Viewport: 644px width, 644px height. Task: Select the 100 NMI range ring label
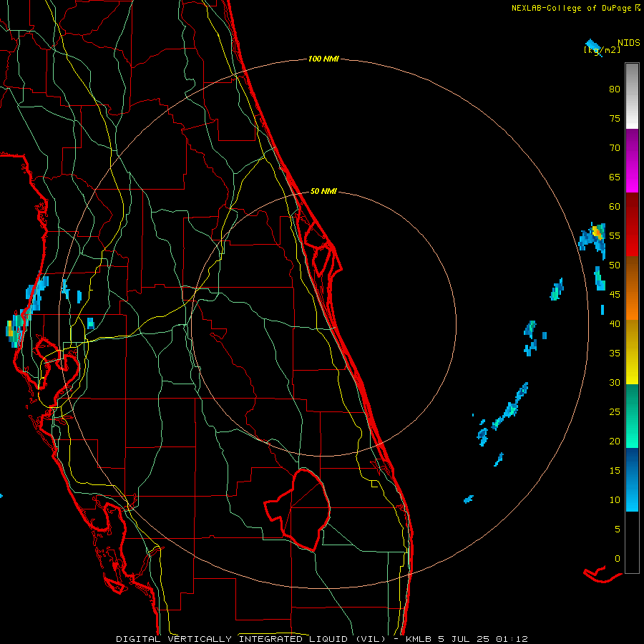pos(323,59)
